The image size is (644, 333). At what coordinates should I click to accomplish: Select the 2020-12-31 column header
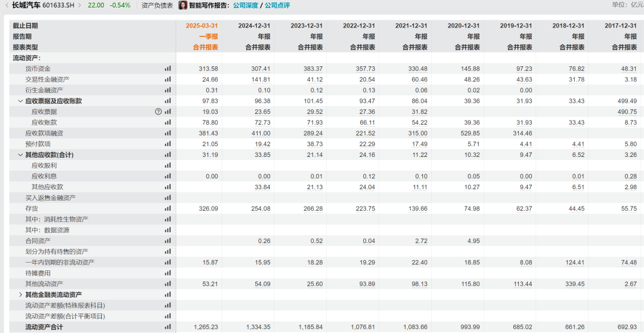[464, 26]
